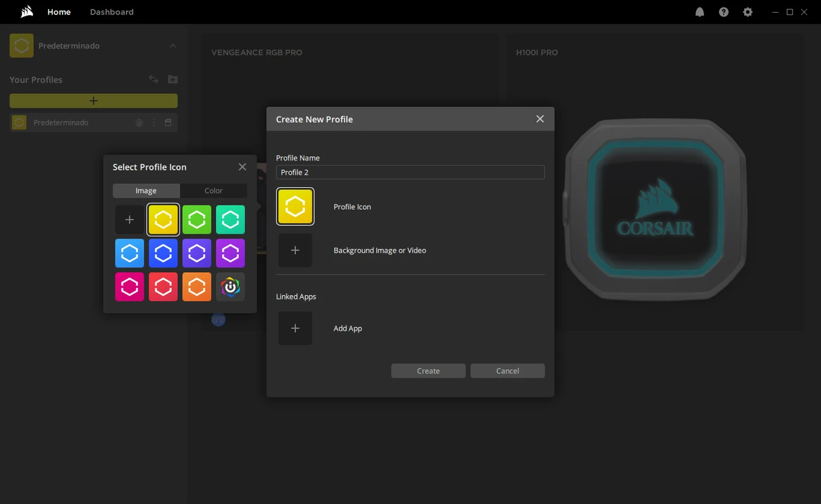Save the Predeterminado profile to device memory
This screenshot has height=504, width=821.
[x=168, y=122]
